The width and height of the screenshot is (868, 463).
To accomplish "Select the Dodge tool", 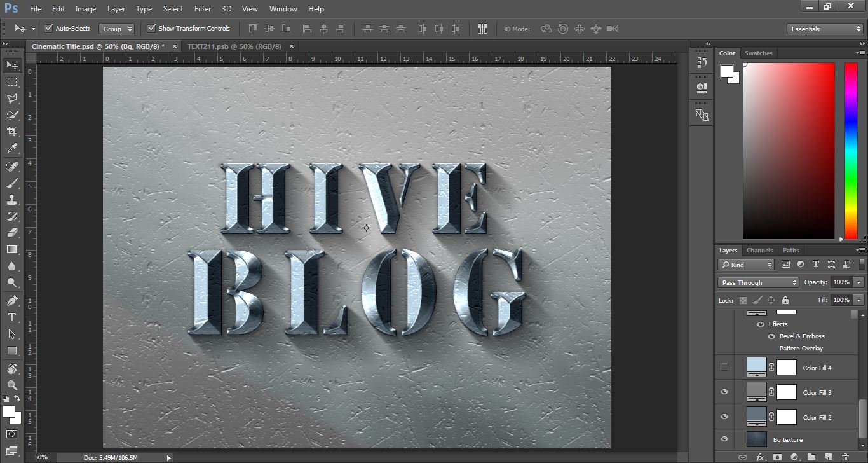I will [12, 282].
